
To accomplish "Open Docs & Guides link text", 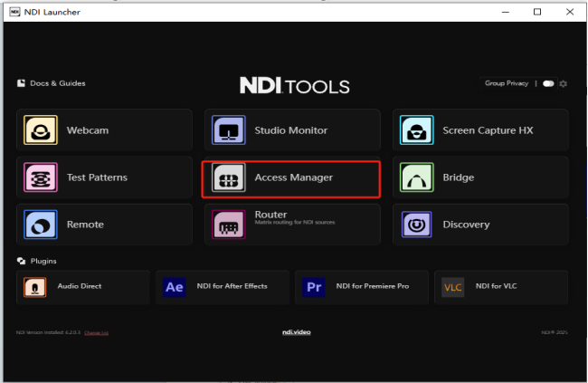I will pos(58,83).
